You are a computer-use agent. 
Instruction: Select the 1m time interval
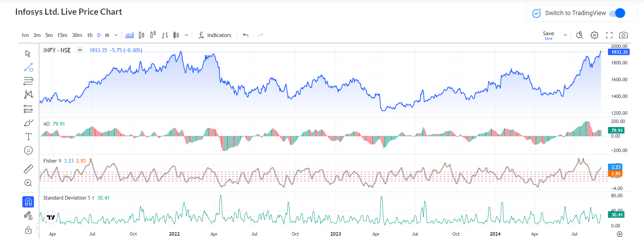[25, 35]
